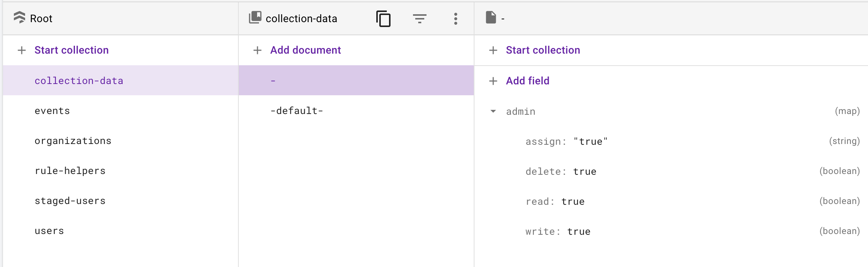Select the events collection
Screen dimensions: 868x267
click(x=52, y=111)
